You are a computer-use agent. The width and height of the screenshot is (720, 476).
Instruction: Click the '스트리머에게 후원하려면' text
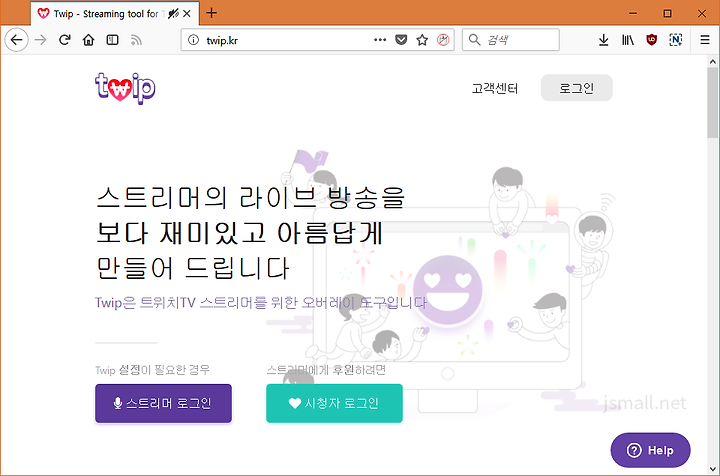[326, 370]
